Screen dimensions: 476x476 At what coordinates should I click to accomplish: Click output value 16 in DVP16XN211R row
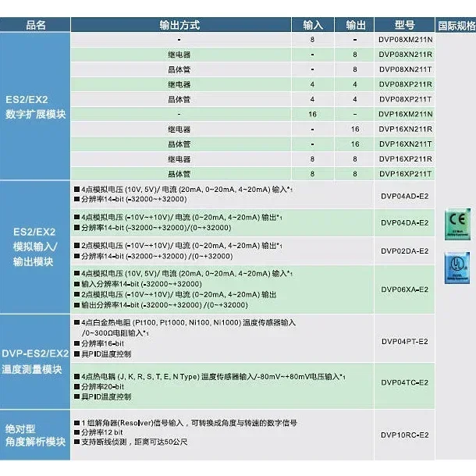tap(355, 130)
